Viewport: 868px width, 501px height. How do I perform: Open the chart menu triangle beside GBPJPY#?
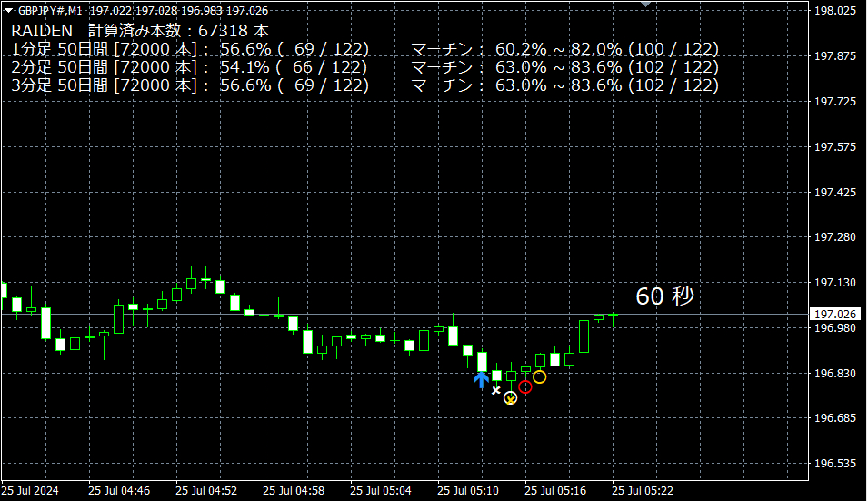click(x=8, y=10)
